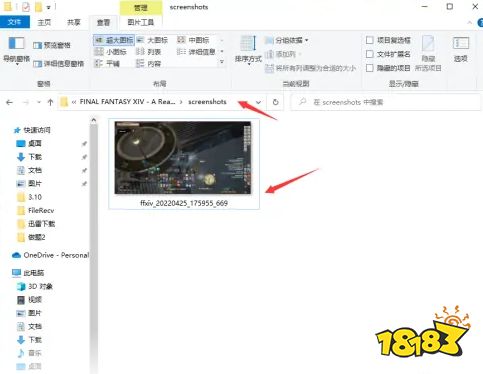
Task: Open pinned 文档 under quick access
Action: coord(29,170)
